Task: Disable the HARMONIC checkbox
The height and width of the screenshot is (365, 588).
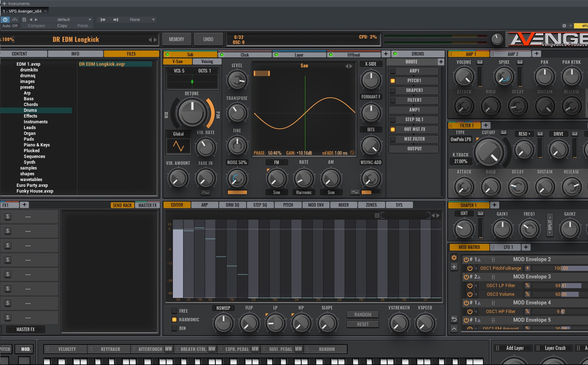Action: (174, 320)
